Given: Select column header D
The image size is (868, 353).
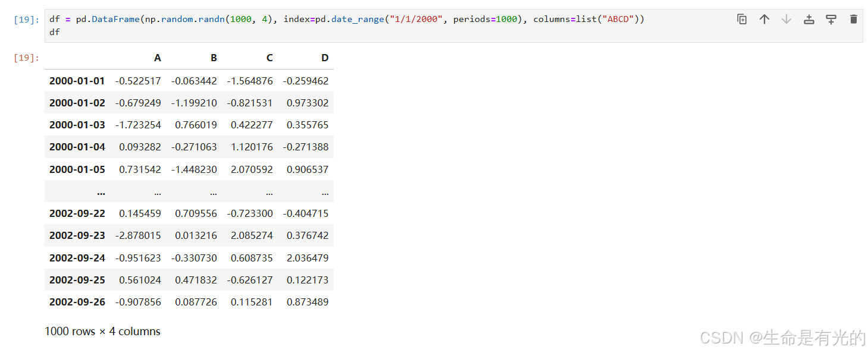Looking at the screenshot, I should pyautogui.click(x=325, y=58).
